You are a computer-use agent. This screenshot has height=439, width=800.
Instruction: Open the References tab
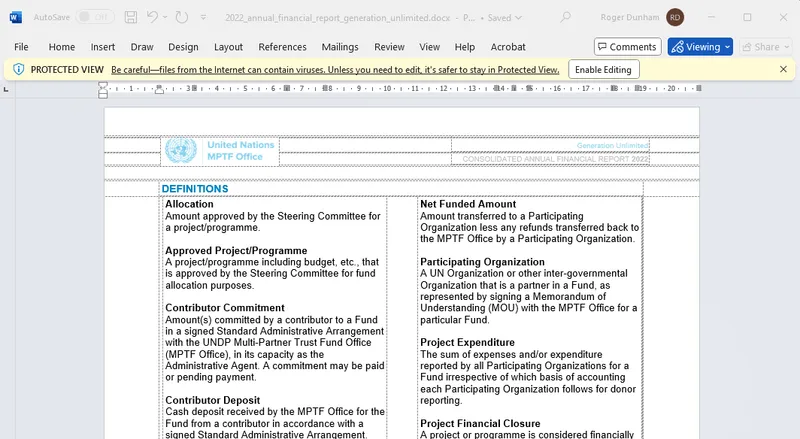(282, 47)
